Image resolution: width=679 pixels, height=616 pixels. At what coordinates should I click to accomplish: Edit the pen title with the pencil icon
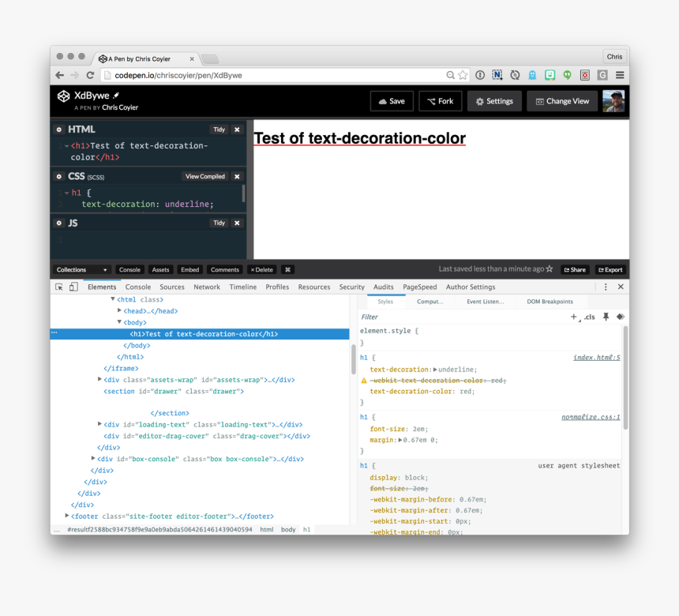pyautogui.click(x=116, y=96)
